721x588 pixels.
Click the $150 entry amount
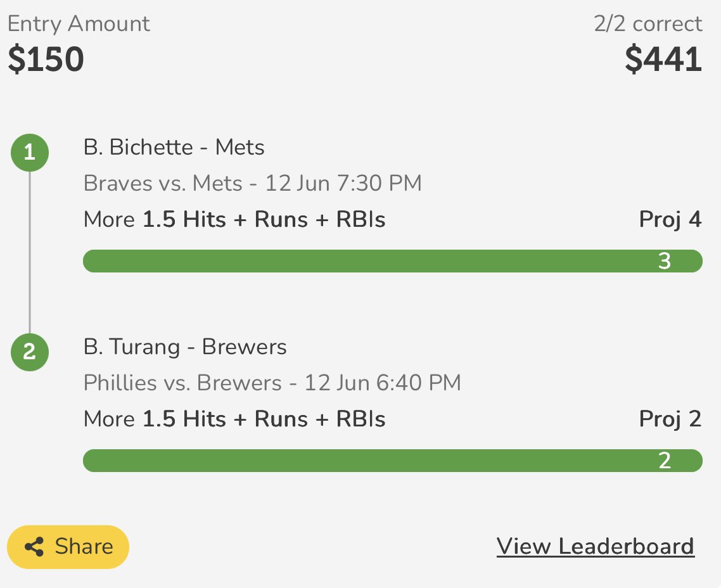[46, 59]
